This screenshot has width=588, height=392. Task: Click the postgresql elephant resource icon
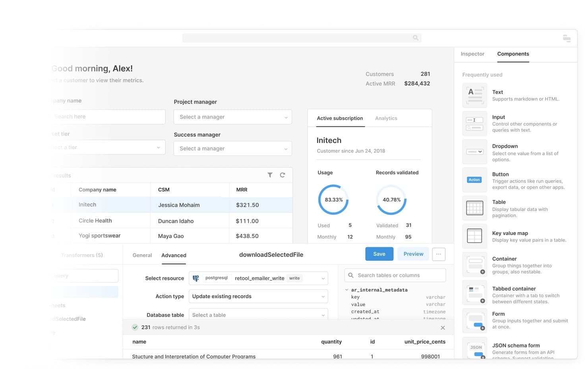point(196,278)
